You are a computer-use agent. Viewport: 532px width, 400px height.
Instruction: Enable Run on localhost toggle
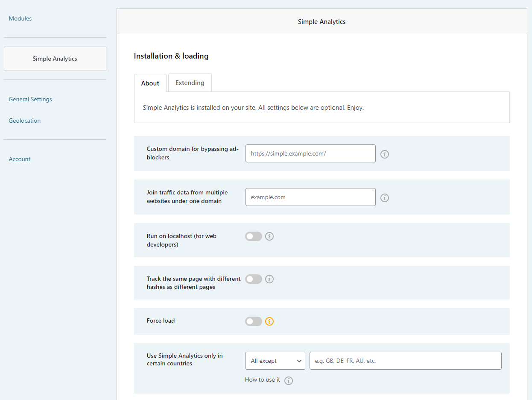(254, 236)
